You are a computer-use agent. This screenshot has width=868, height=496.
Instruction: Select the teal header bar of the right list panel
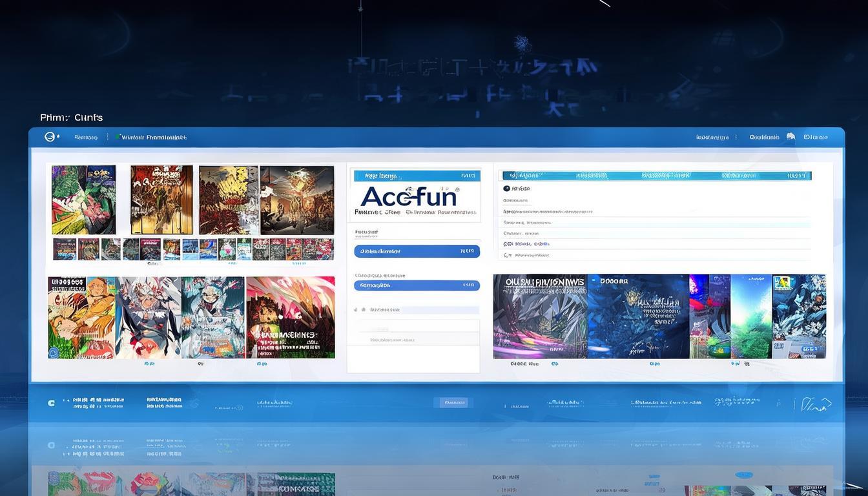(656, 176)
